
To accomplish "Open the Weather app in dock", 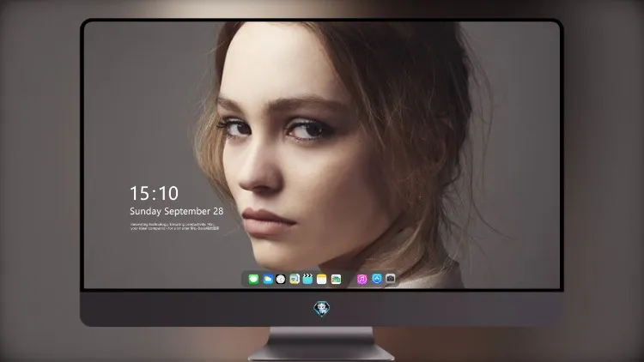I will [268, 279].
